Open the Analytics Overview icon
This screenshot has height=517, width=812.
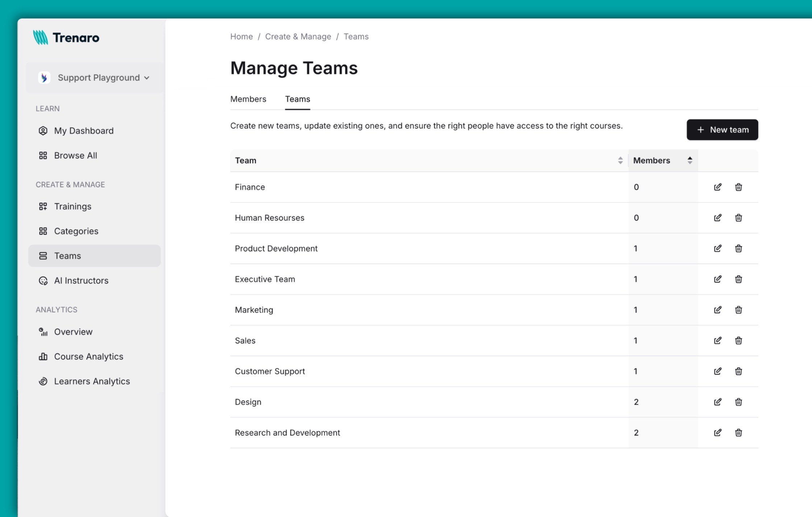(x=43, y=332)
